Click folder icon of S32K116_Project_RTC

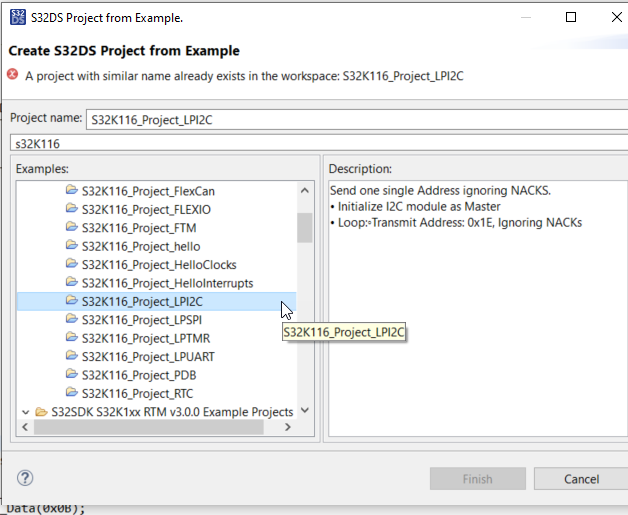click(x=72, y=392)
